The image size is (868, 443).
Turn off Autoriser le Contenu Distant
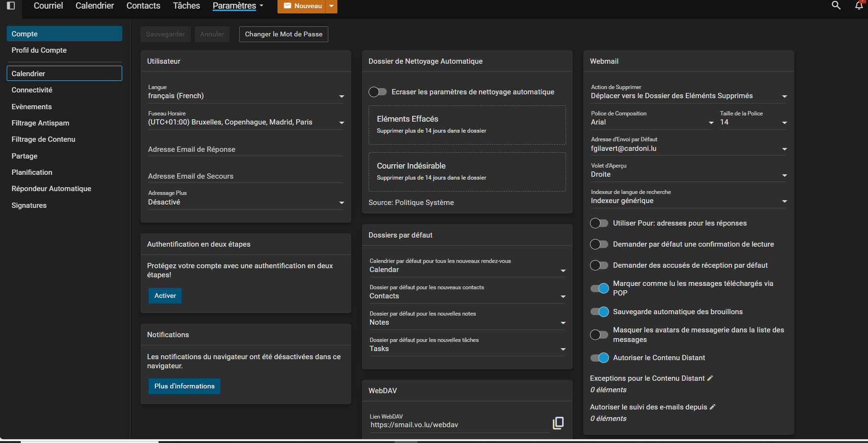(599, 358)
